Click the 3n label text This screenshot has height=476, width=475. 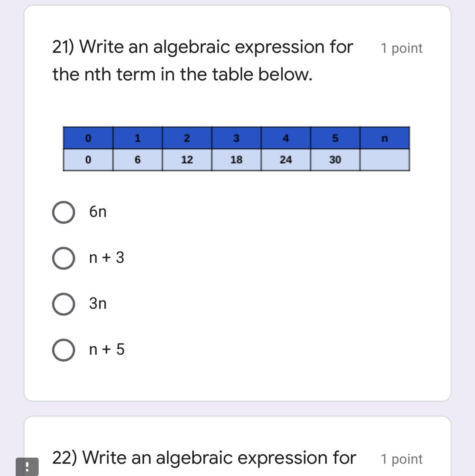(98, 304)
